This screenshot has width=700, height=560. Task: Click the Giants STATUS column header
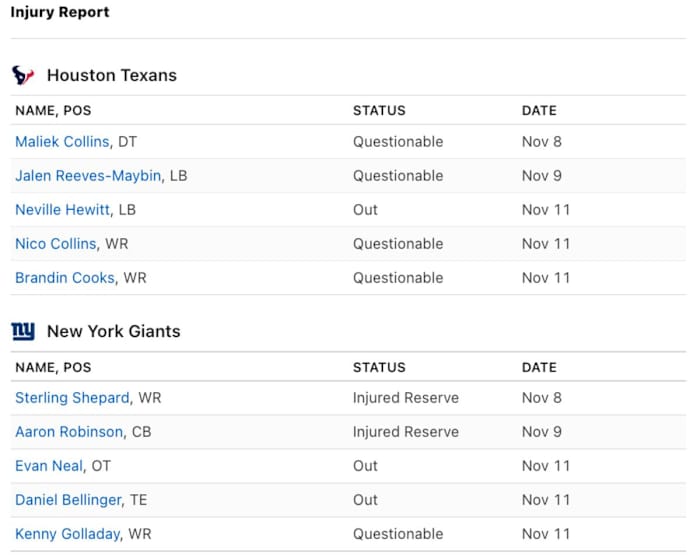click(x=379, y=367)
